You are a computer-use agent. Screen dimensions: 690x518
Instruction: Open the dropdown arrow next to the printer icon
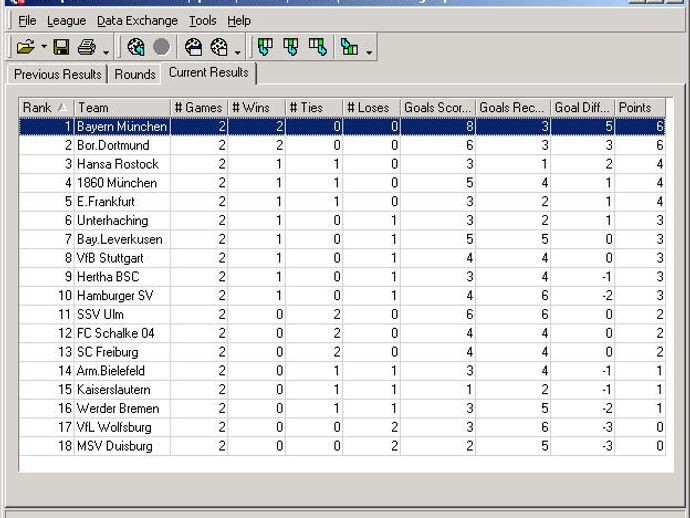(106, 53)
